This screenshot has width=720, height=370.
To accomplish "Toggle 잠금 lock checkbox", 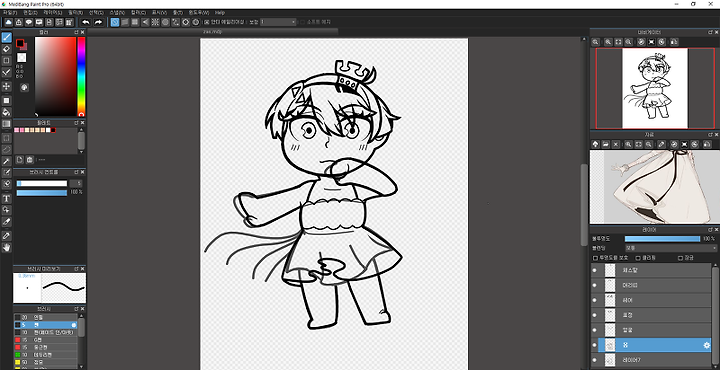I will point(681,258).
